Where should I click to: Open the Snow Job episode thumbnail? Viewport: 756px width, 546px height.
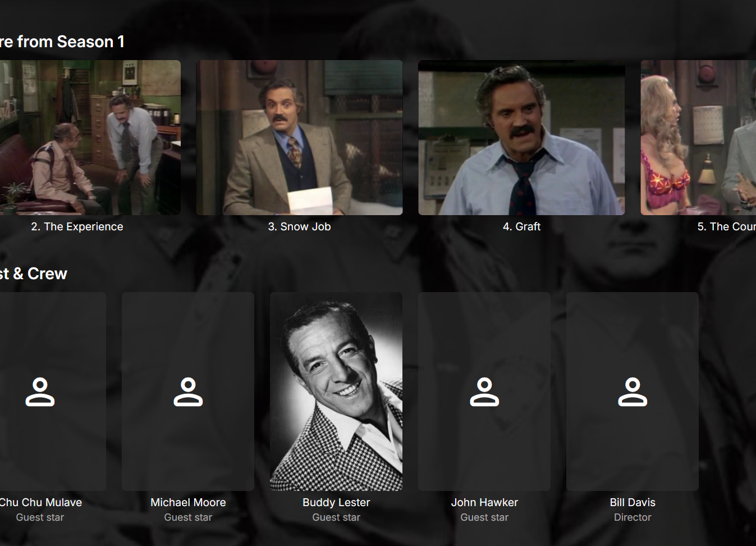(299, 138)
